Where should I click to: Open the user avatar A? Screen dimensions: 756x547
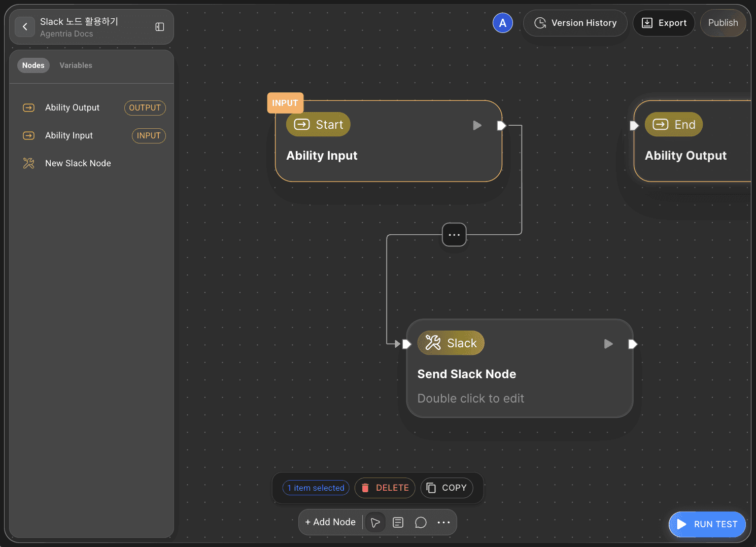[502, 23]
